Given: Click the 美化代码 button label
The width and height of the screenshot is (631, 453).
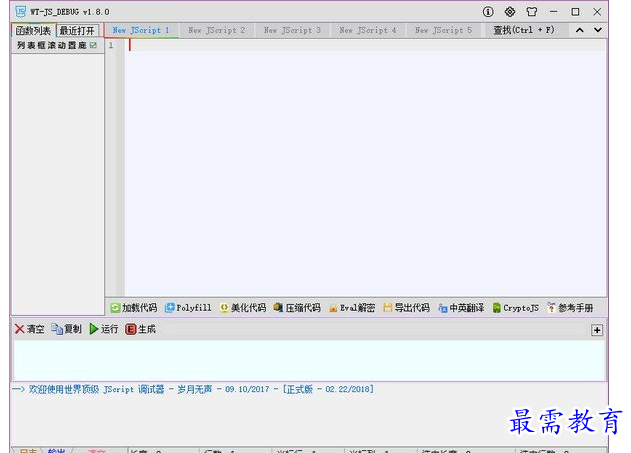Looking at the screenshot, I should point(248,308).
